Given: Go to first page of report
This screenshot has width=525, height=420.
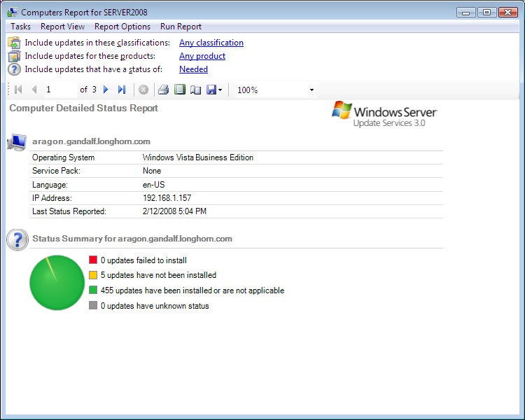Looking at the screenshot, I should tap(18, 90).
